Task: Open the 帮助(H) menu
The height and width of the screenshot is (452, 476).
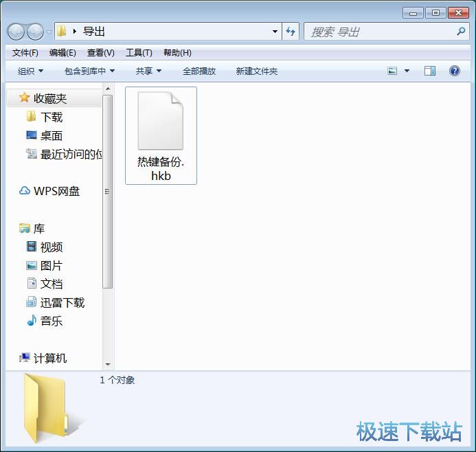Action: (177, 53)
